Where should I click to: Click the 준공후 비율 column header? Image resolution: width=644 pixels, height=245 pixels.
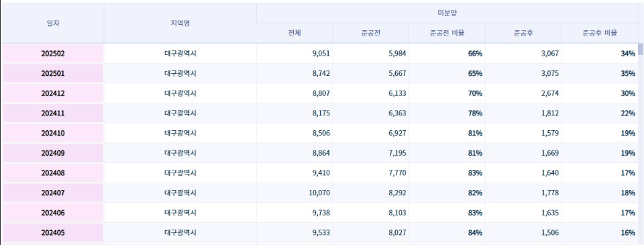click(x=600, y=34)
